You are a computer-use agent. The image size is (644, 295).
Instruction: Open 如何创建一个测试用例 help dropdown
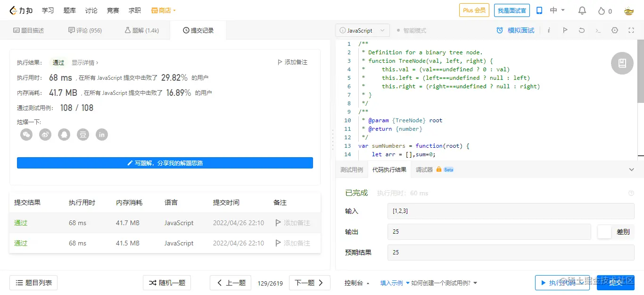444,283
